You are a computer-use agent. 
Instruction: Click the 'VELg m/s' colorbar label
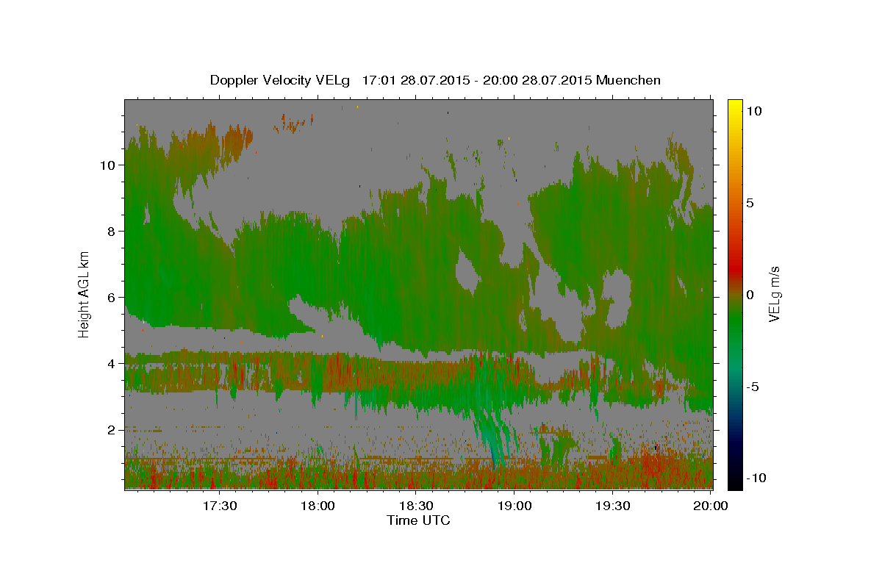click(774, 294)
